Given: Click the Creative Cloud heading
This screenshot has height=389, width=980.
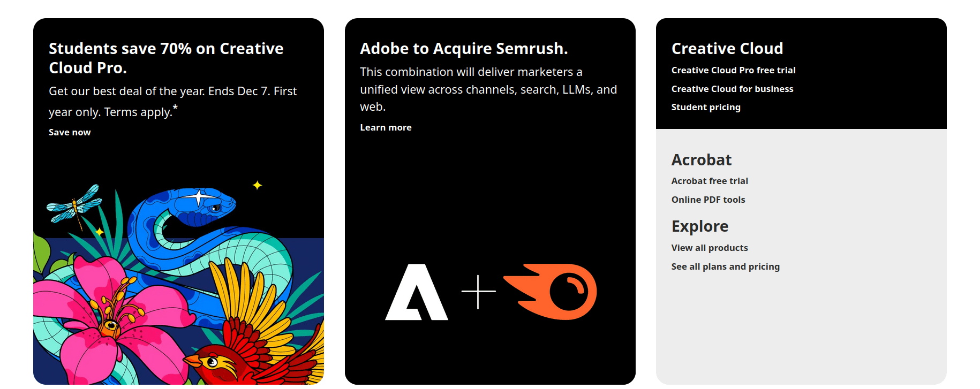Looking at the screenshot, I should pos(727,49).
